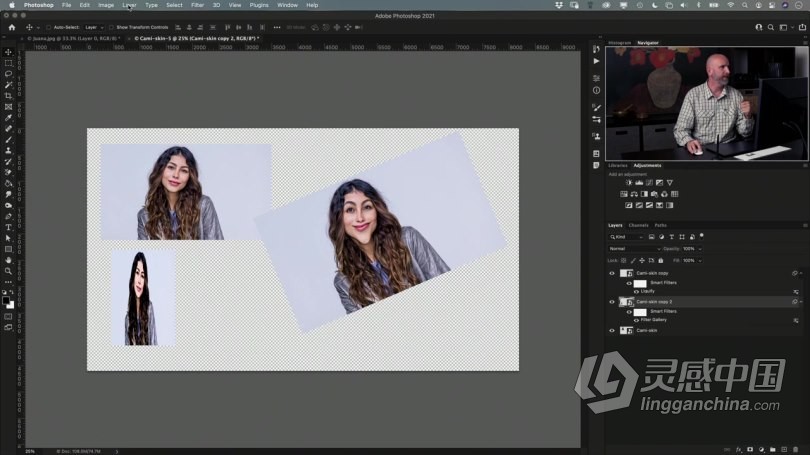Hide the Cami-skin copy layer
This screenshot has width=810, height=455.
(x=612, y=273)
